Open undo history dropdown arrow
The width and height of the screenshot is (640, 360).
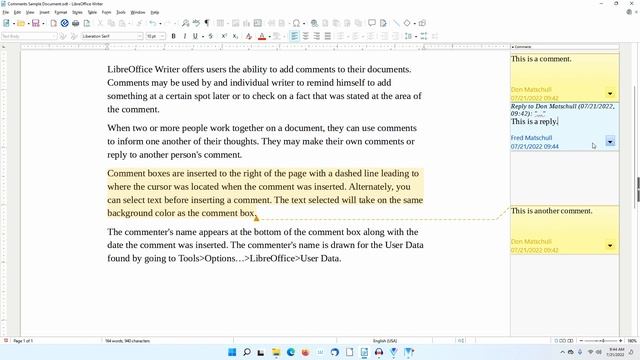(160, 24)
